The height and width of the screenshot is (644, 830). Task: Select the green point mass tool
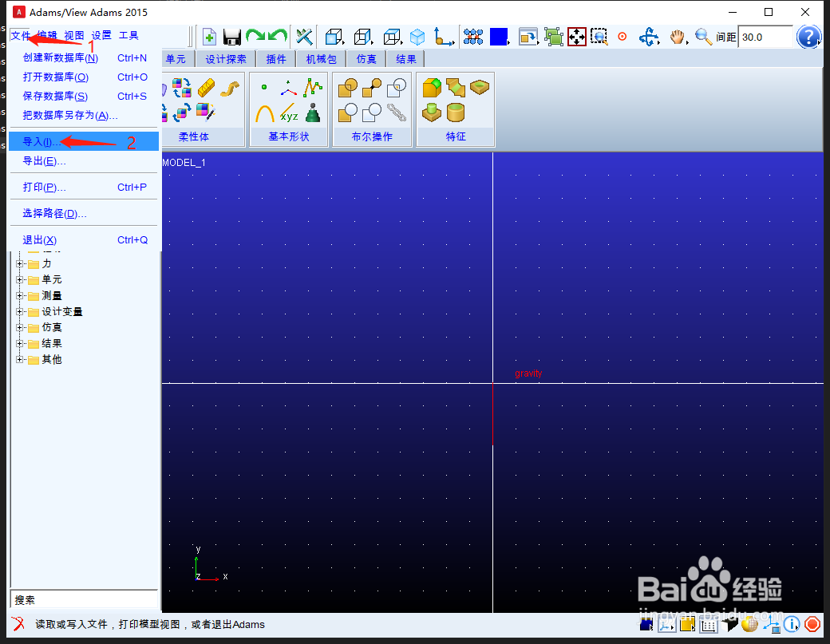pyautogui.click(x=313, y=113)
